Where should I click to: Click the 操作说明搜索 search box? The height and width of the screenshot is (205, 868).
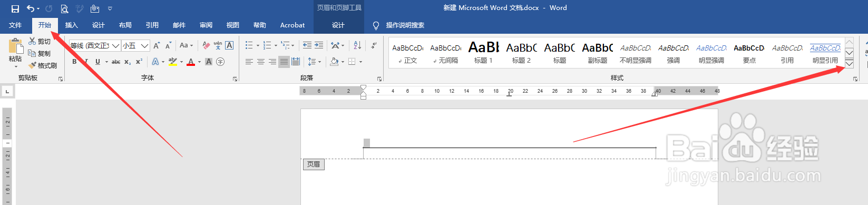pos(405,25)
